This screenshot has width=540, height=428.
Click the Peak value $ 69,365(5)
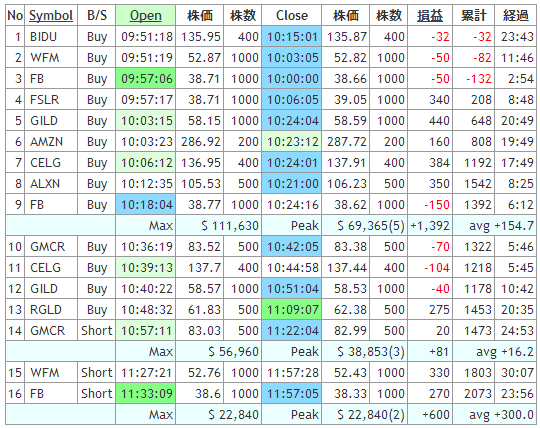click(371, 226)
